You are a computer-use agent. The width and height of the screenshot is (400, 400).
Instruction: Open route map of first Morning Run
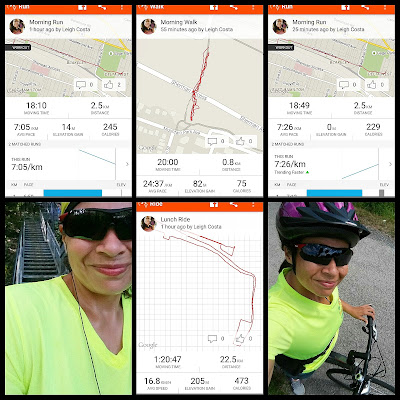tap(68, 68)
